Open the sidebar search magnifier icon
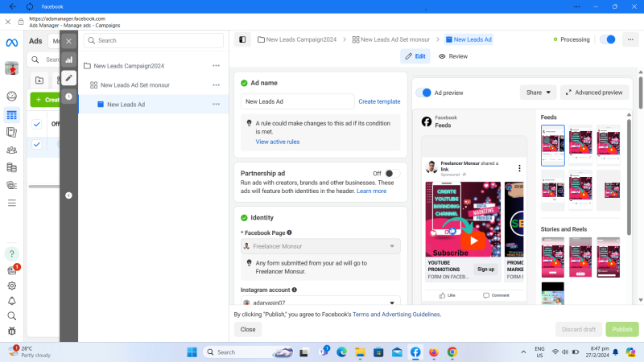644x362 pixels. click(x=11, y=316)
